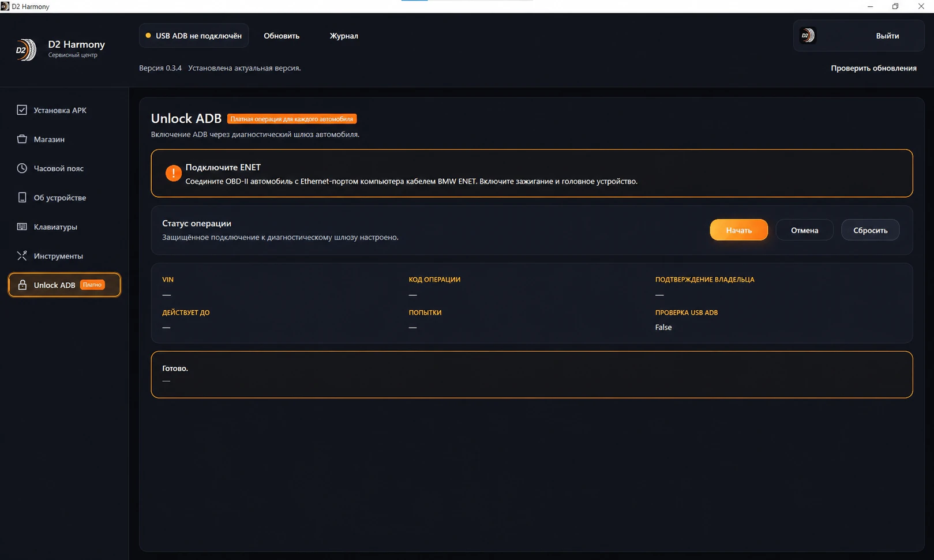Screen dimensions: 934x560
Task: Click the lock icon of Unlock ADB
Action: [22, 285]
